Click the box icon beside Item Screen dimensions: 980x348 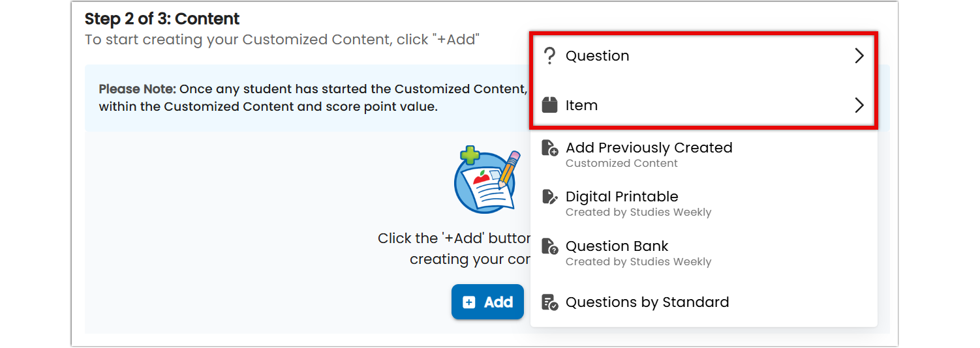[549, 105]
